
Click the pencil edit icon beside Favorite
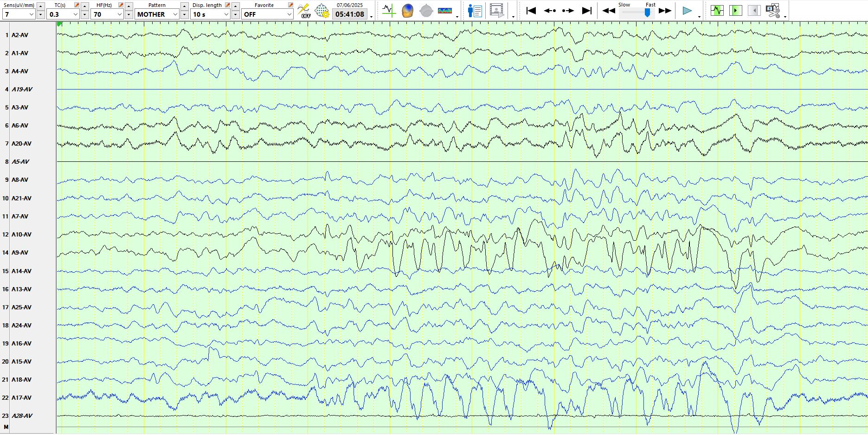(x=290, y=5)
